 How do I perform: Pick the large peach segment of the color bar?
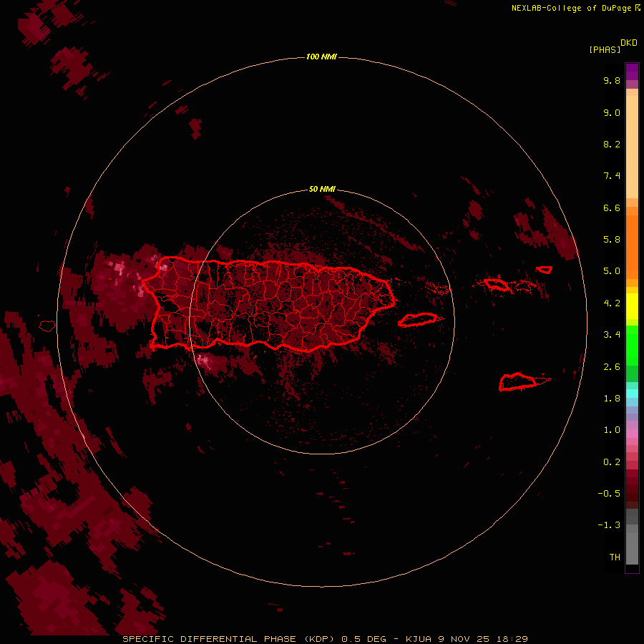click(632, 147)
